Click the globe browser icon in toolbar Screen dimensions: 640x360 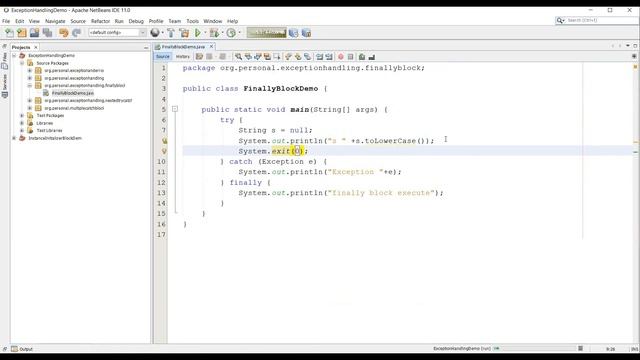click(155, 33)
